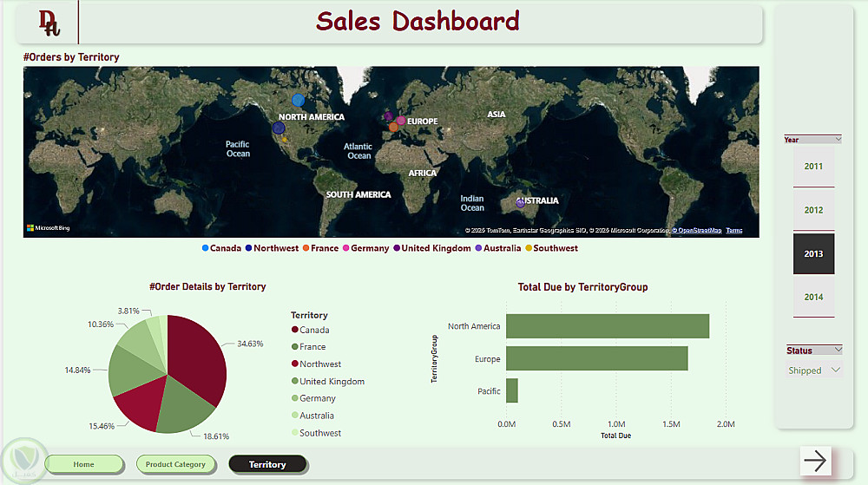Click the Europe bar in the chart
Image resolution: width=868 pixels, height=485 pixels.
597,358
